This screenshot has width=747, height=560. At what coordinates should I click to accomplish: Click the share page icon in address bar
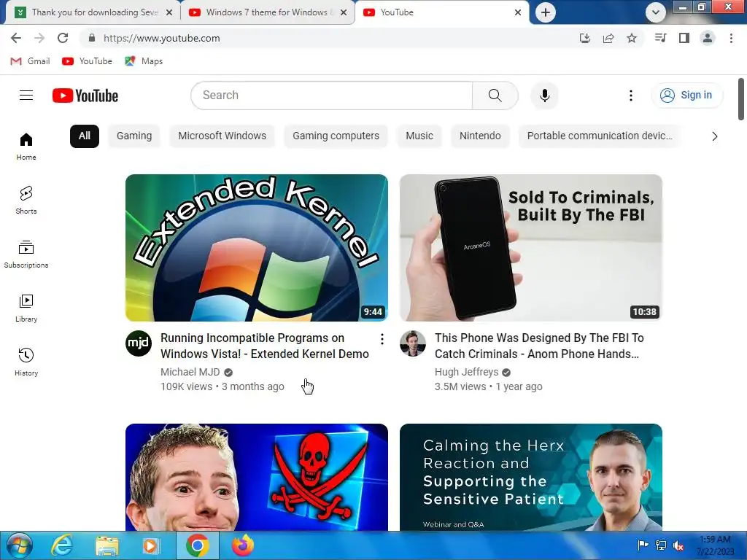click(608, 38)
